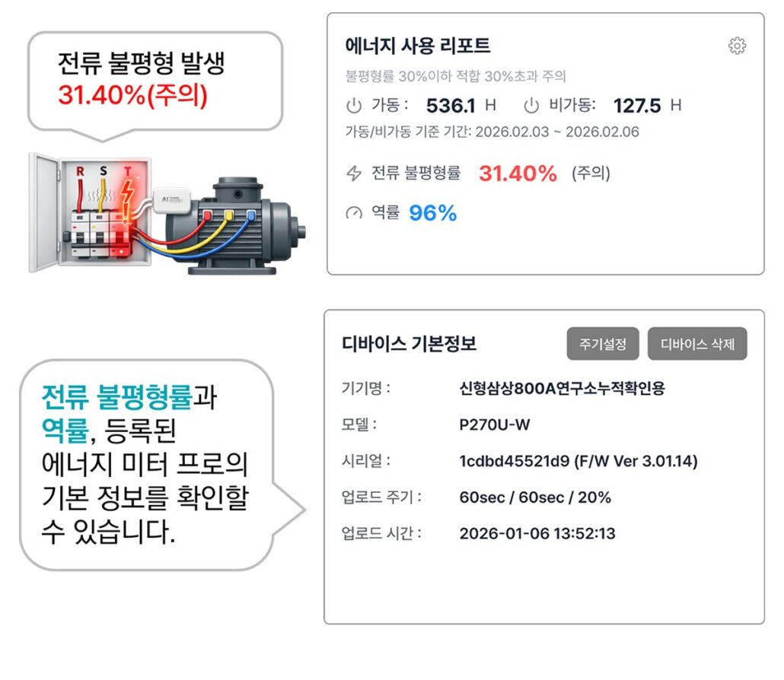The image size is (784, 680).
Task: Click the power icon beside 비가동
Action: [531, 105]
